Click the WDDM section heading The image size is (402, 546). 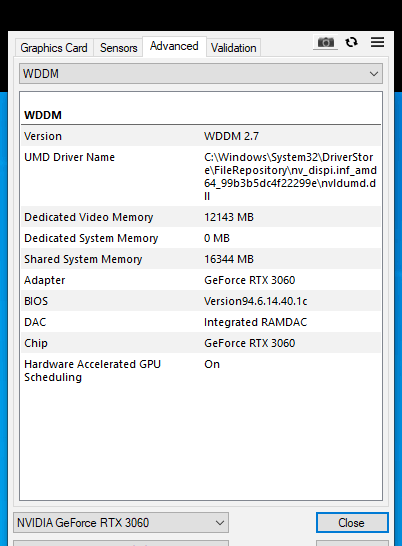click(x=43, y=115)
